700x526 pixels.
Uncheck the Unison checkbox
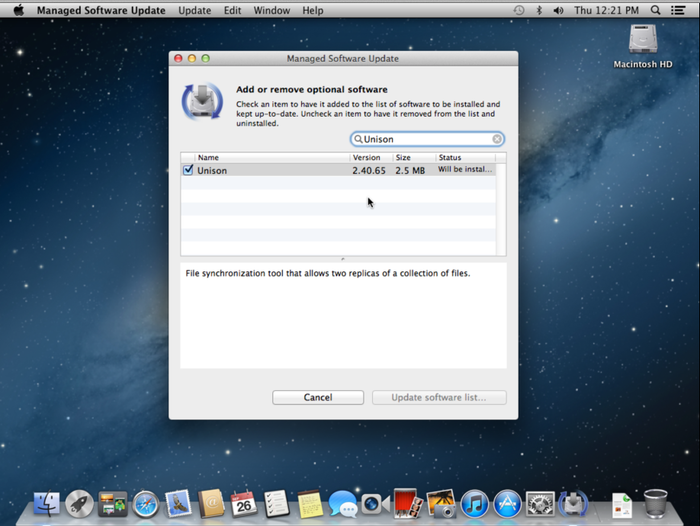point(188,170)
